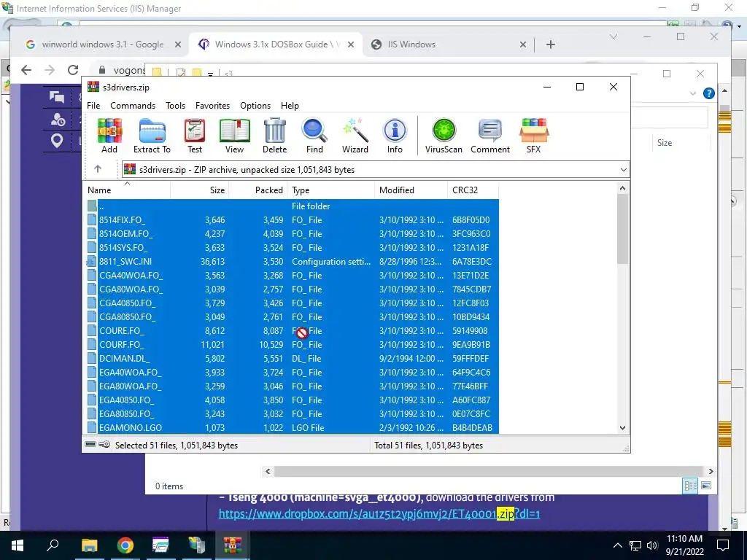Open File Explorer from taskbar
The width and height of the screenshot is (747, 560).
89,545
